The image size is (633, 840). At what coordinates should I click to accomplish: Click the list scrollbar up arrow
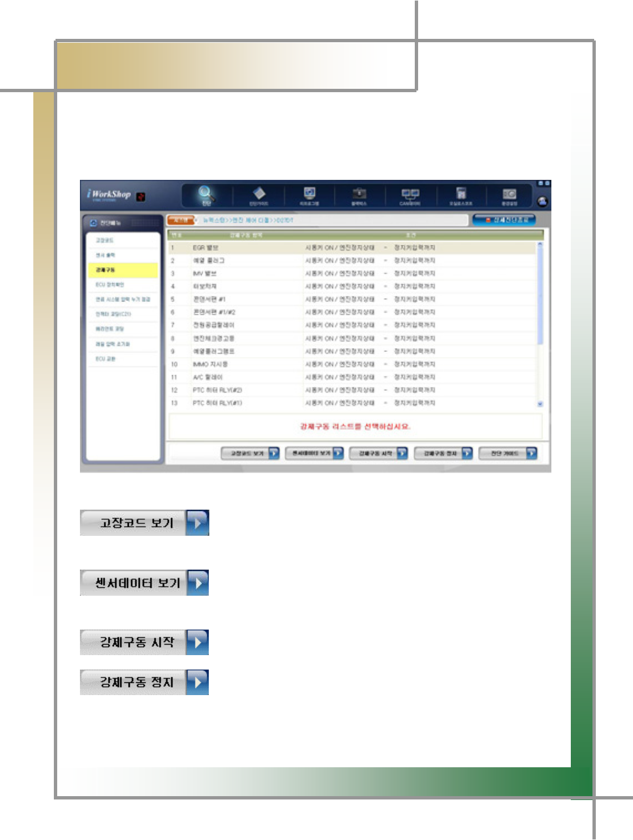[540, 244]
